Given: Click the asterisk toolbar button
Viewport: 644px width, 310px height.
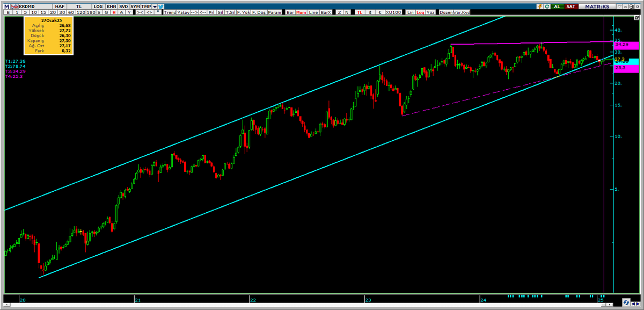Looking at the screenshot, I should tap(158, 12).
